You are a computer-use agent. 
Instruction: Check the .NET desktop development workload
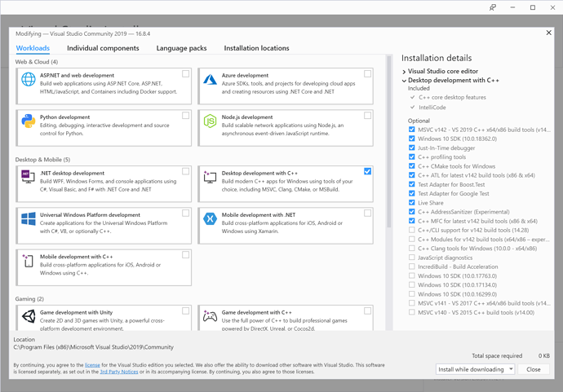186,171
